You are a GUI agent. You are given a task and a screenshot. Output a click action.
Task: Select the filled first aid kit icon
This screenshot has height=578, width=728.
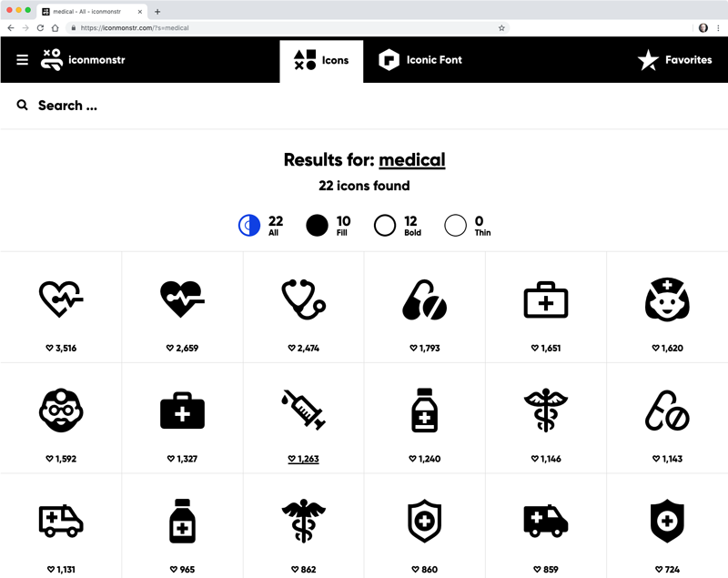(183, 411)
